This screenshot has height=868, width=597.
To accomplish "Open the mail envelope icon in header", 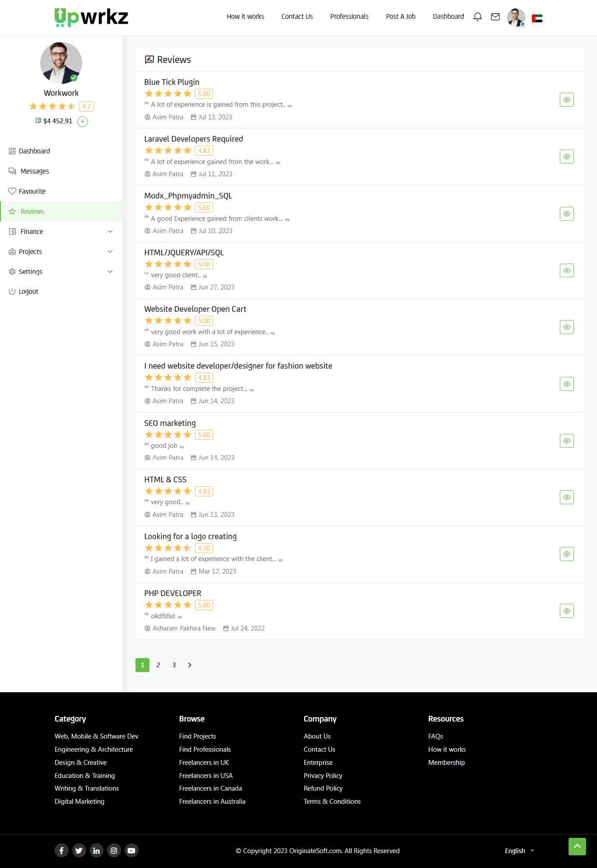I will (495, 17).
